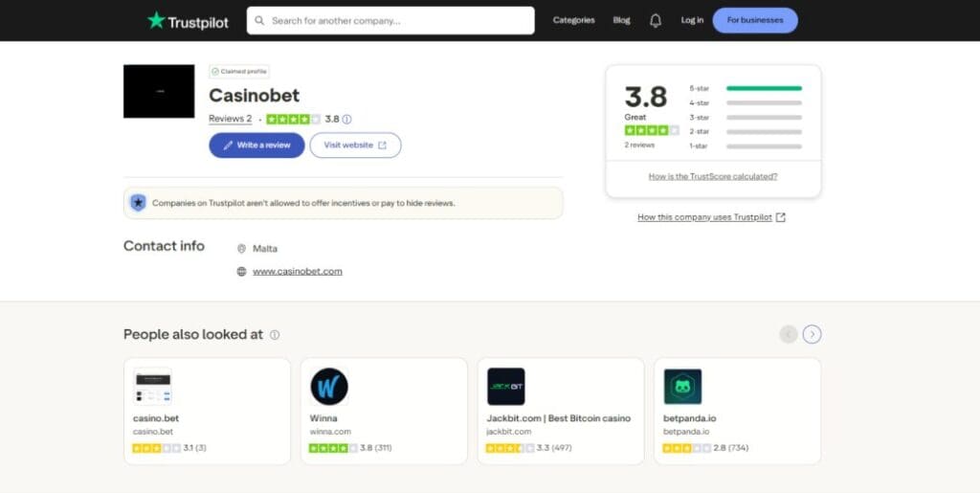Viewport: 980px width, 493px height.
Task: Open the Jackbit company logo
Action: tap(505, 387)
